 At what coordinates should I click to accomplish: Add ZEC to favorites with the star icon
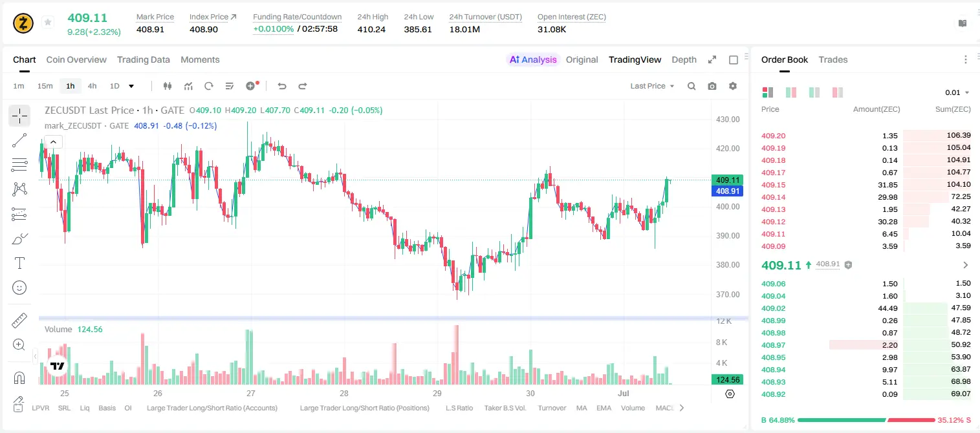[48, 23]
